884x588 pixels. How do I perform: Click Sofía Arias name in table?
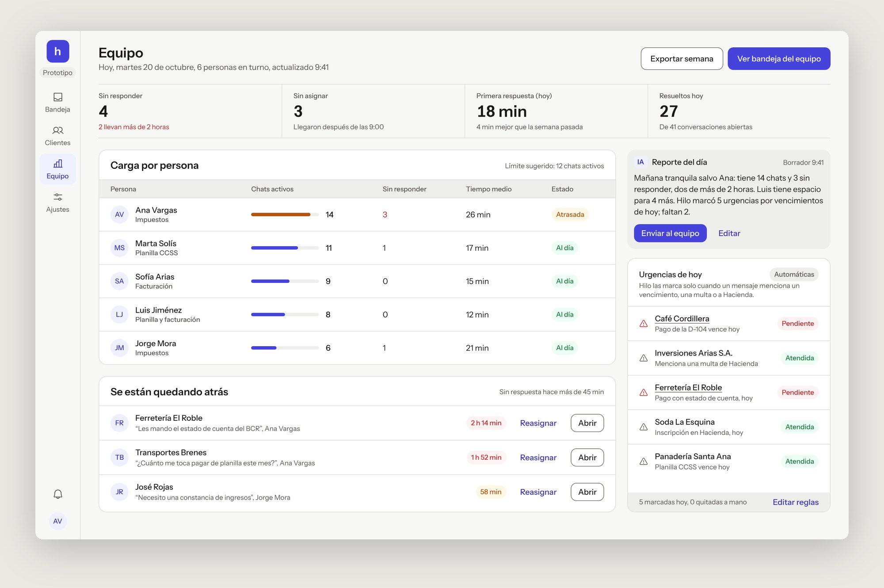155,277
